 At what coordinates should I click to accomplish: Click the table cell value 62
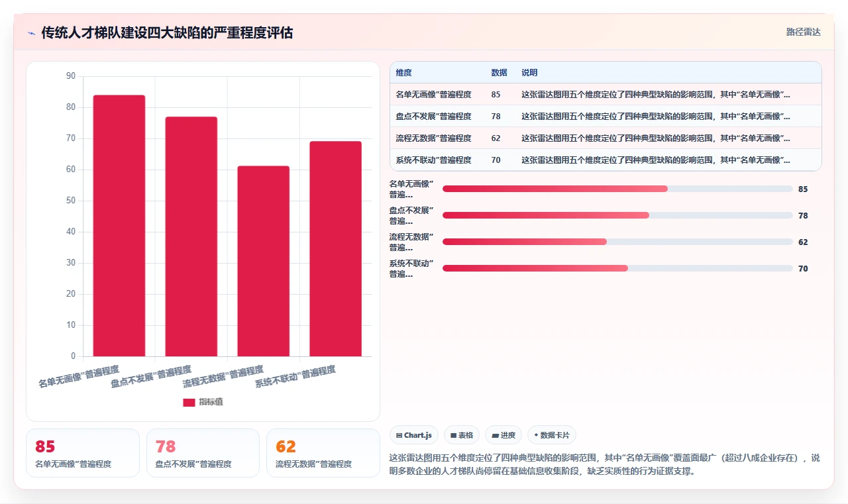tap(496, 138)
